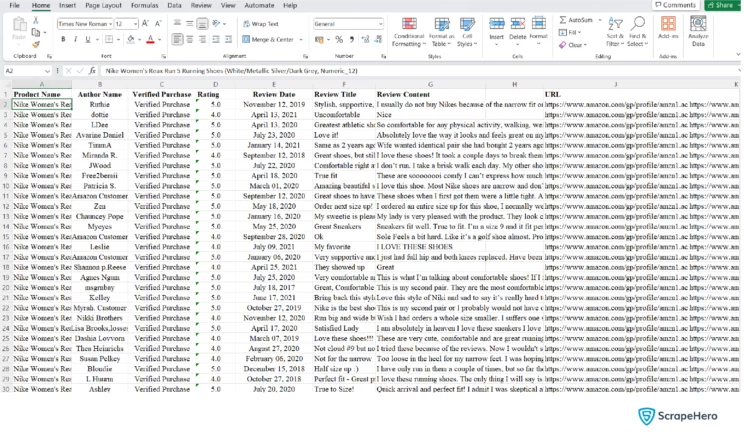
Task: Click the Comments button
Action: tap(675, 5)
